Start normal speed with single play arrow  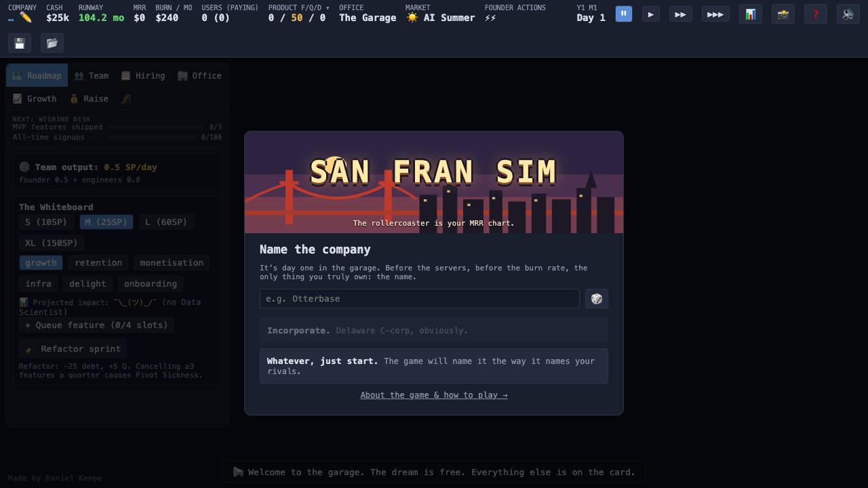pos(651,14)
